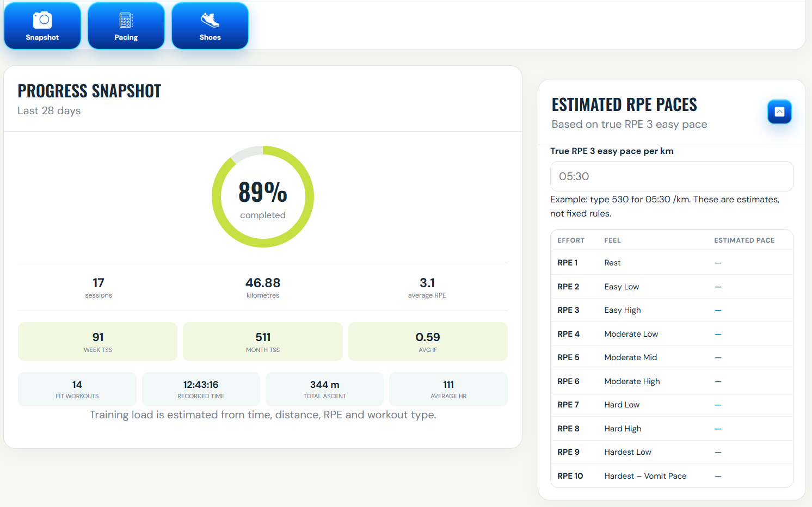Open the Snapshot camera tab
This screenshot has height=507, width=812.
42,26
